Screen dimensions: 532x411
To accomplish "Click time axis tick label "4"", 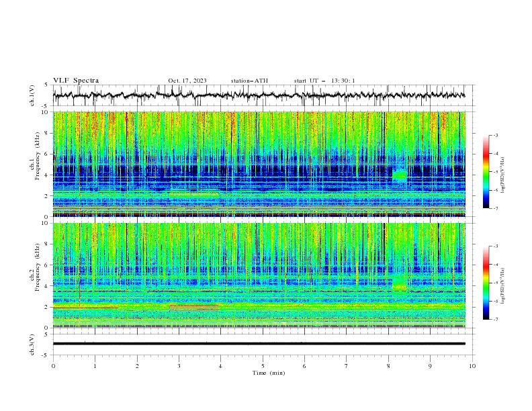I will point(221,366).
